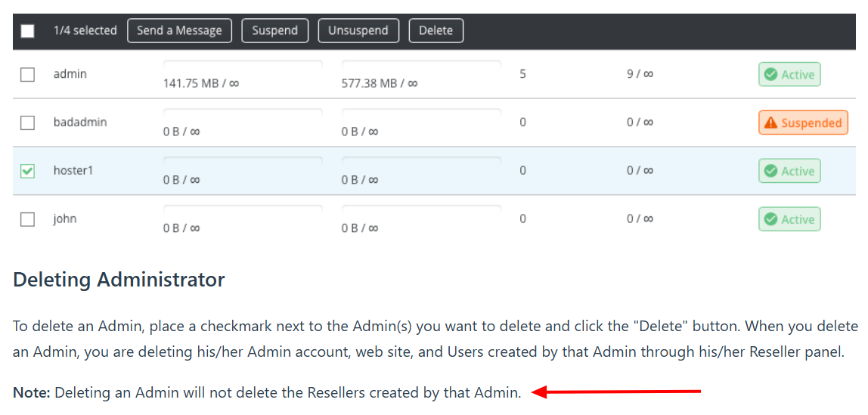Click the Delete button in the action bar
The image size is (868, 415).
(436, 31)
